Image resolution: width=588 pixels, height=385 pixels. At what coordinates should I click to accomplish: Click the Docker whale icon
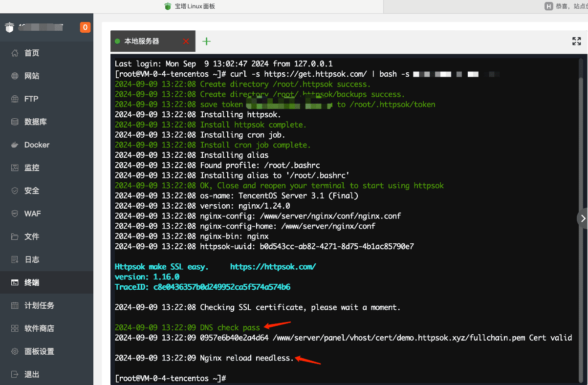(x=15, y=145)
